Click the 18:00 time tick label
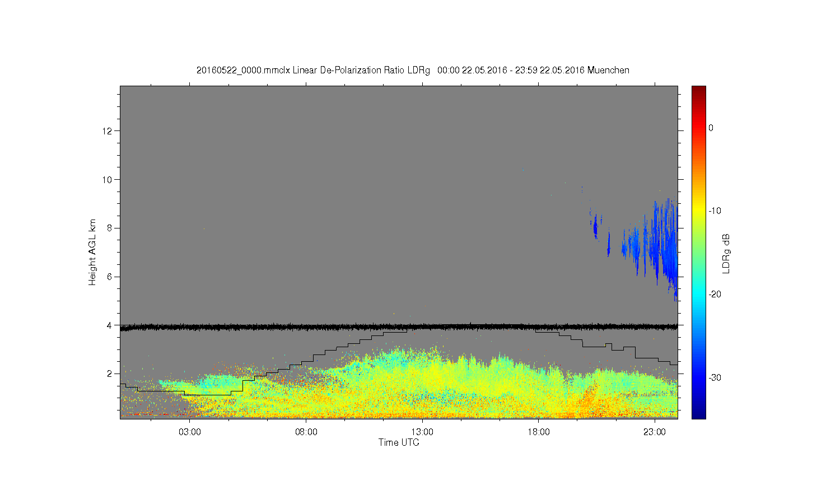The height and width of the screenshot is (504, 840). click(x=538, y=432)
